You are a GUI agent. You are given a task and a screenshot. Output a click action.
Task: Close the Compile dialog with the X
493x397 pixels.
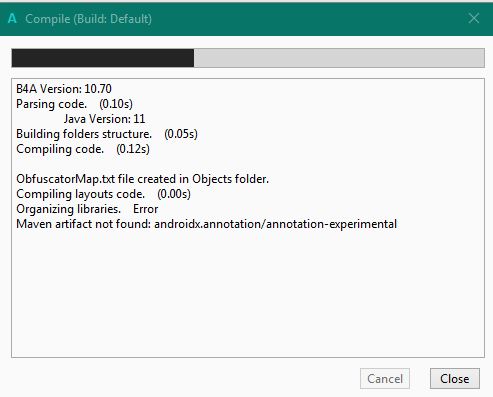pos(474,18)
